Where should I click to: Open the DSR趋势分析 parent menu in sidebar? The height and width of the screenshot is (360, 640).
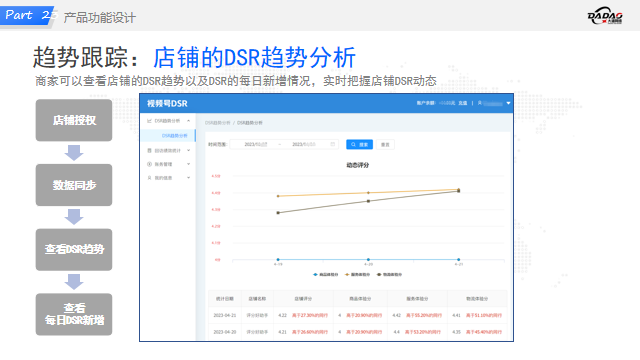click(x=168, y=121)
